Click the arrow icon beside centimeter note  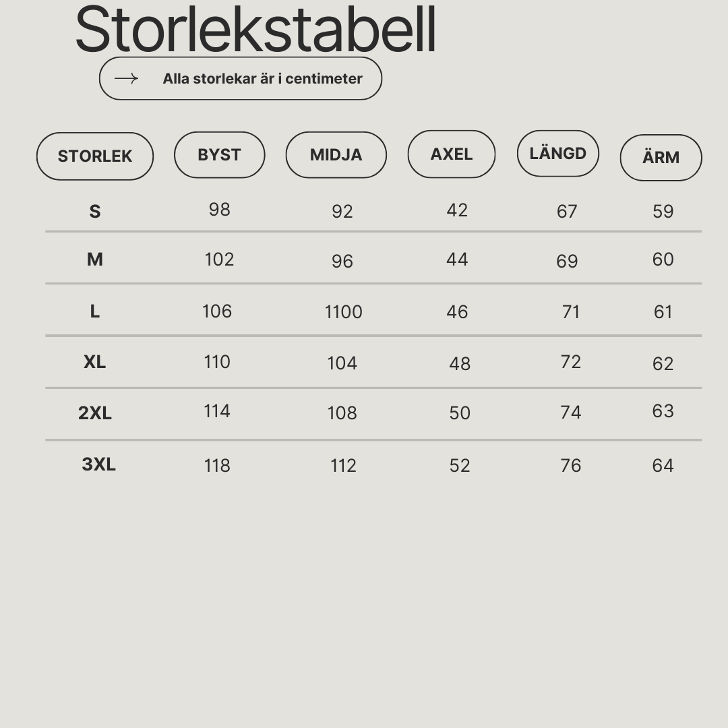tap(126, 78)
